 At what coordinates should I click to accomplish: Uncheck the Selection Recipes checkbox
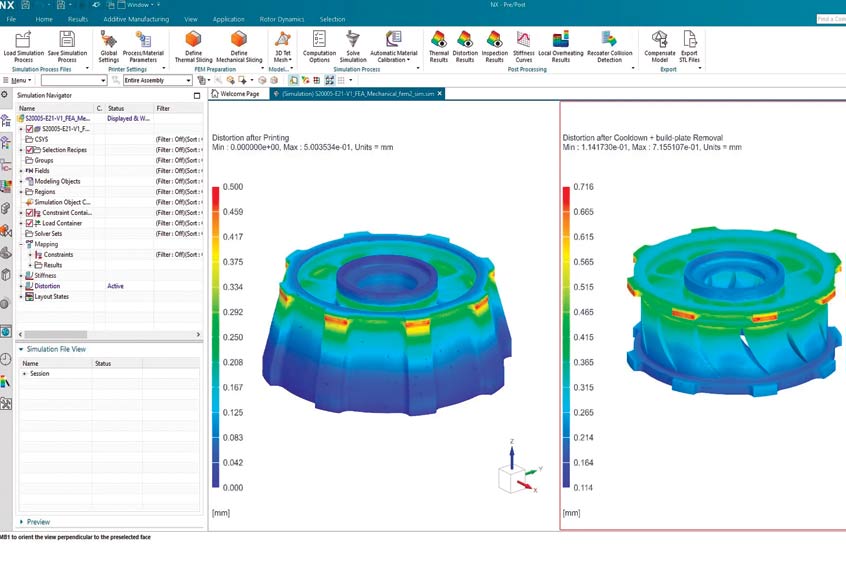tap(30, 150)
